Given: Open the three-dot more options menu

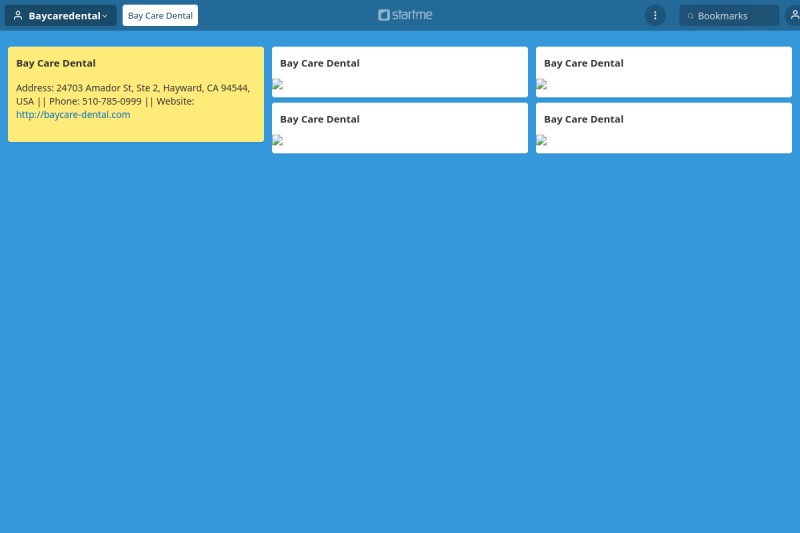Looking at the screenshot, I should pos(655,16).
